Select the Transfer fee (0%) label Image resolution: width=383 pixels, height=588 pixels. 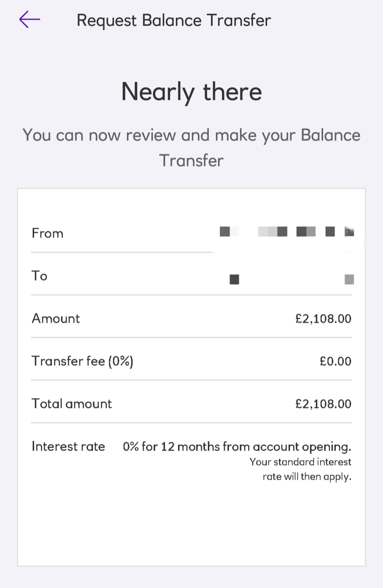(x=82, y=361)
